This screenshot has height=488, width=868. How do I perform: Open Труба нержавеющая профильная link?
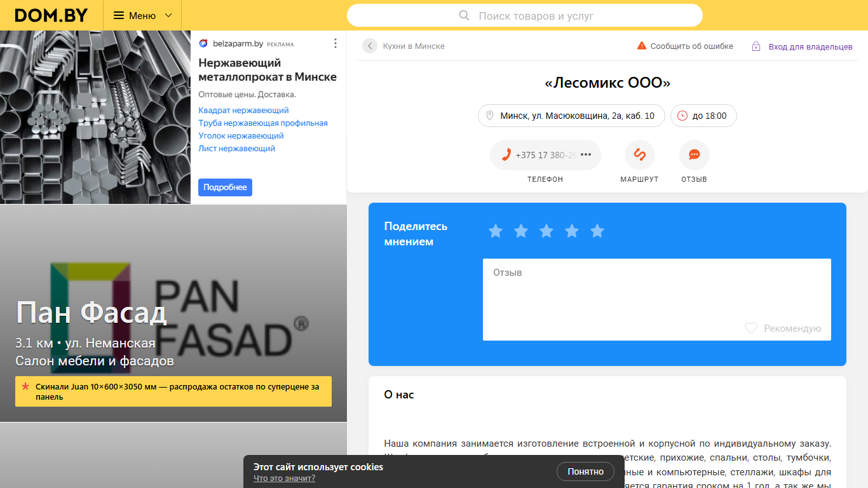[263, 123]
